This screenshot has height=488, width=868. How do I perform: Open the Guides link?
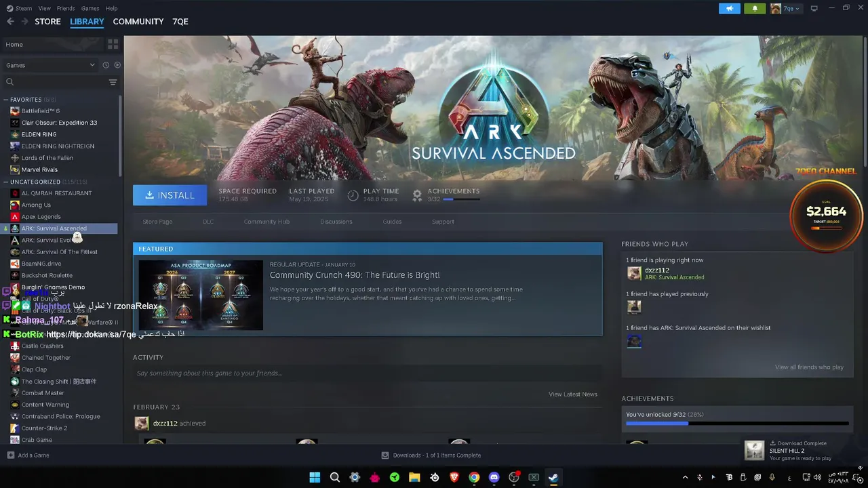[x=392, y=222]
